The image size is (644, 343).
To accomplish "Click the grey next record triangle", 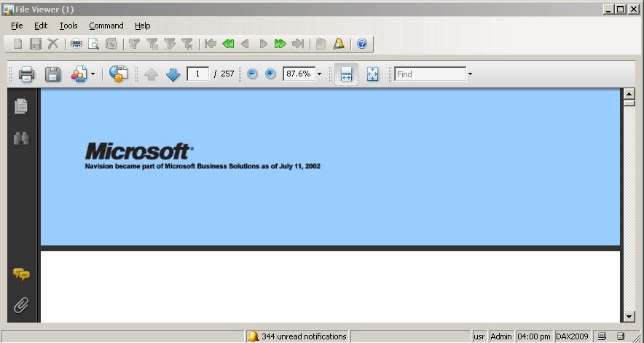I will coord(263,44).
